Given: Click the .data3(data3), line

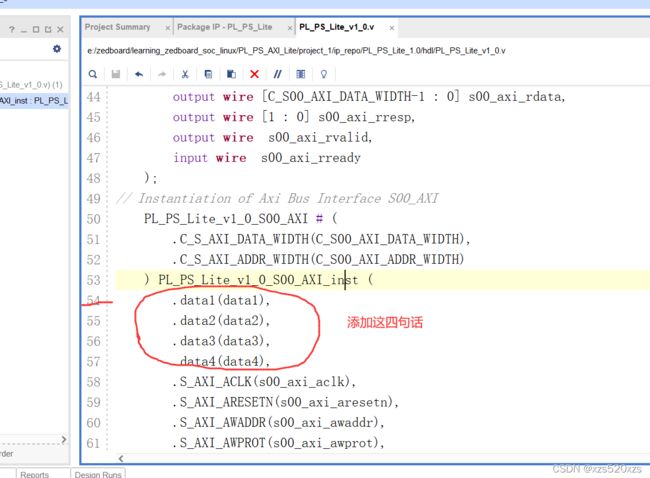Looking at the screenshot, I should pos(221,341).
